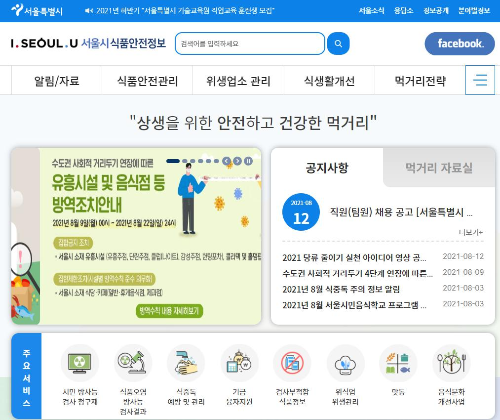Focus the search keyword input field
The height and width of the screenshot is (420, 500).
(250, 44)
